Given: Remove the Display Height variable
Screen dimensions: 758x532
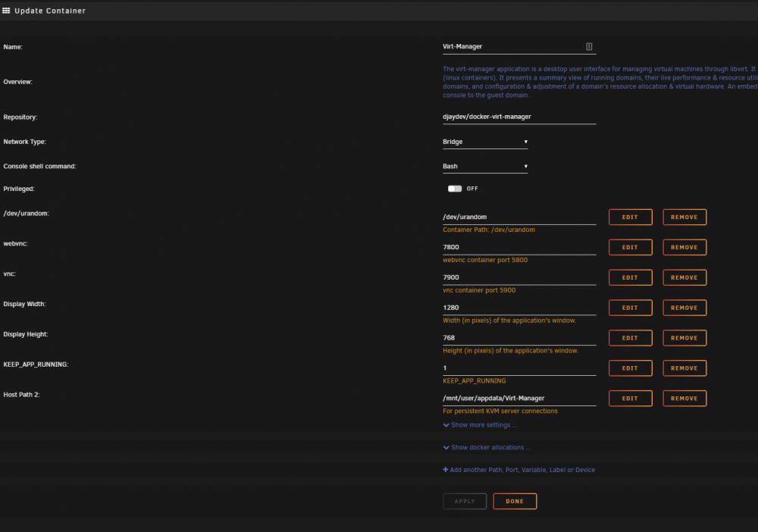Looking at the screenshot, I should pyautogui.click(x=684, y=338).
